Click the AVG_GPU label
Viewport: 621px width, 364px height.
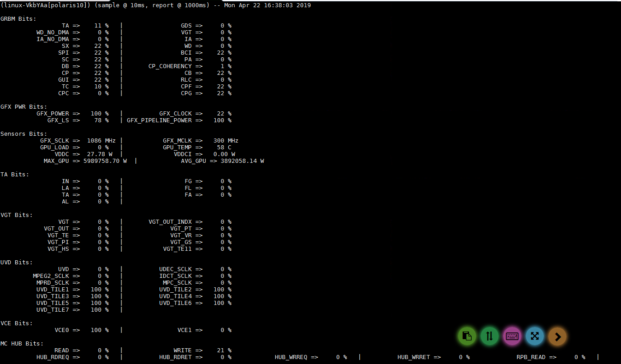tap(193, 161)
